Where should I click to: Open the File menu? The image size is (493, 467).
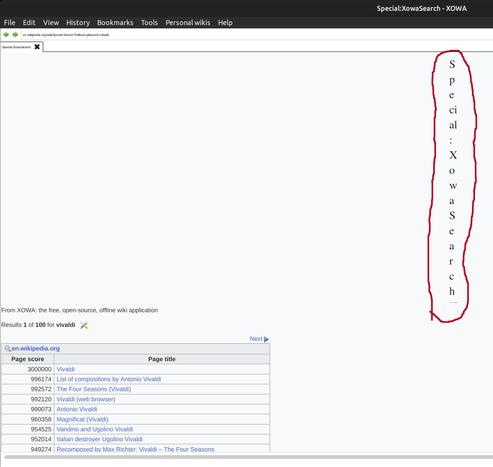(x=9, y=23)
